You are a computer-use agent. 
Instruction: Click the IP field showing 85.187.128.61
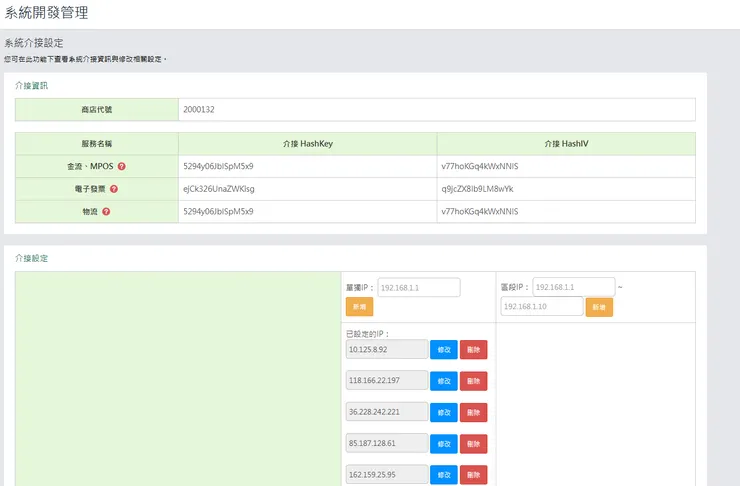tap(387, 443)
